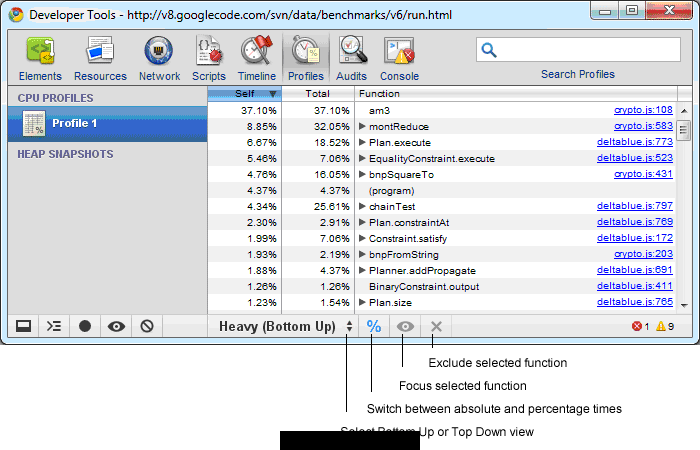
Task: Open the Resources panel
Action: coord(100,60)
